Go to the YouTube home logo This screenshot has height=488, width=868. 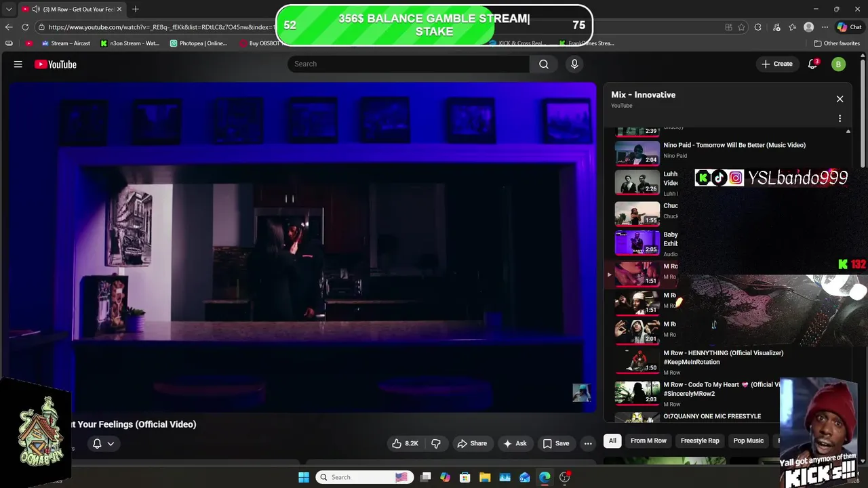click(x=56, y=64)
